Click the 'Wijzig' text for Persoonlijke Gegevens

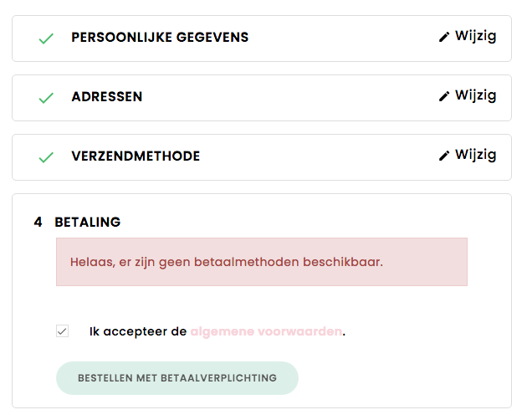(x=476, y=36)
